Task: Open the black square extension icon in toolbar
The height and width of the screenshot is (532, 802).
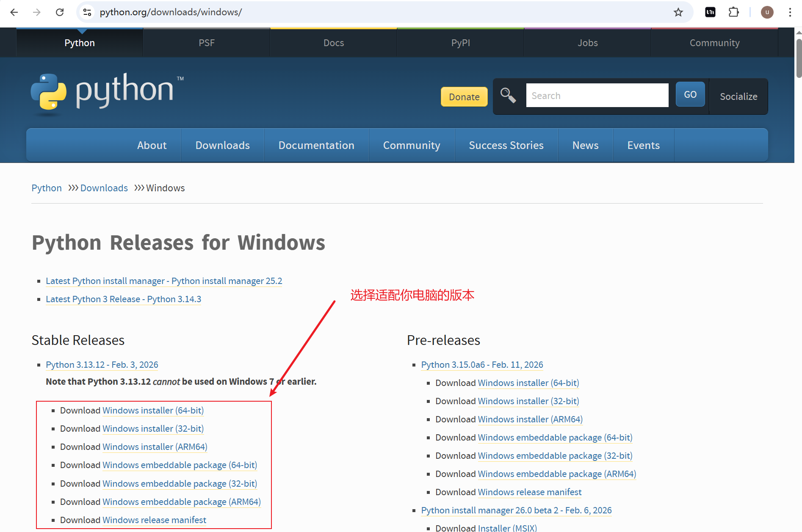Action: (710, 12)
